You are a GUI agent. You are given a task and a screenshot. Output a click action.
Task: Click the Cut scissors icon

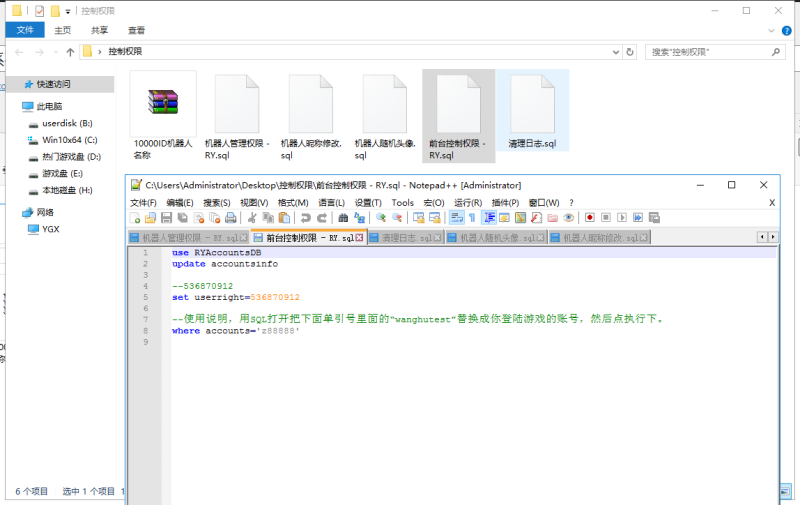[x=252, y=217]
